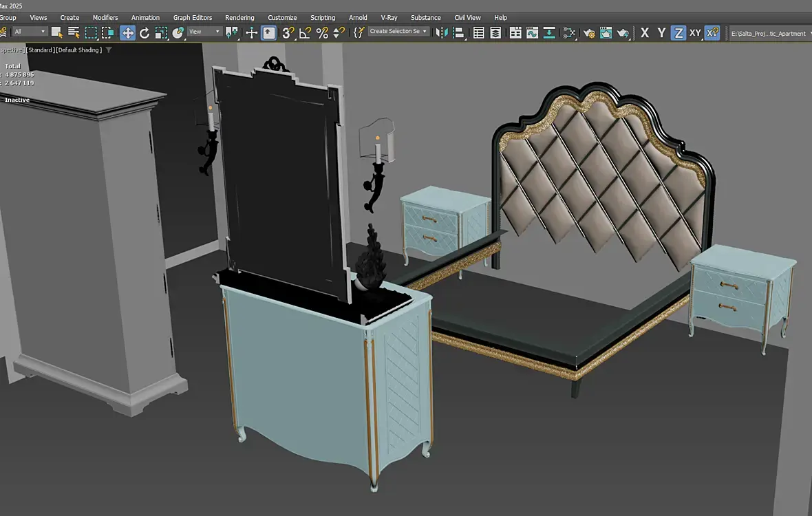Click the Select Object tool
This screenshot has width=812, height=516.
[57, 32]
